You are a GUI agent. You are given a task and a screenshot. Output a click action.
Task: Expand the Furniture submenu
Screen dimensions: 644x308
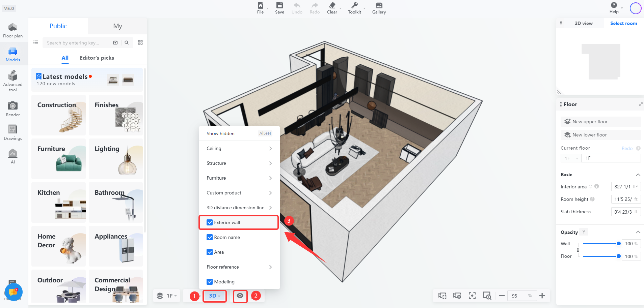239,178
